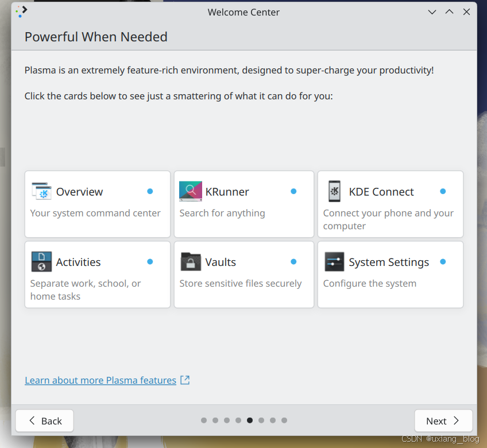487x448 pixels.
Task: Click the blue dot on Overview card
Action: (x=150, y=191)
